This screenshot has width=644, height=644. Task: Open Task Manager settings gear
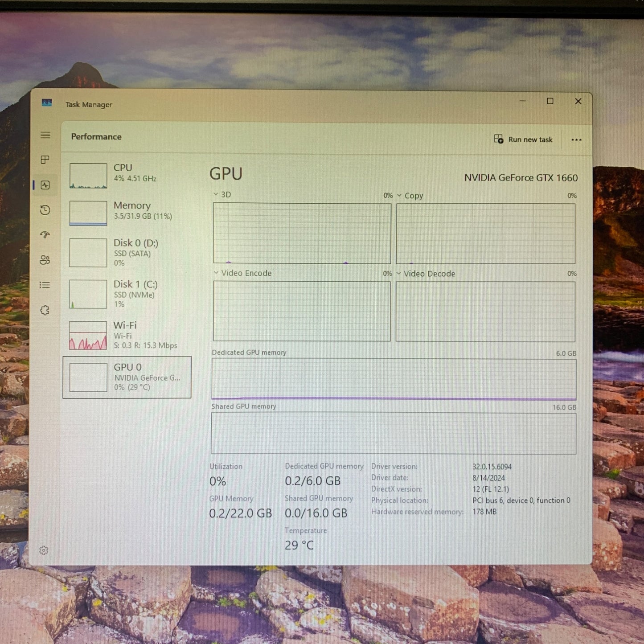pos(44,550)
